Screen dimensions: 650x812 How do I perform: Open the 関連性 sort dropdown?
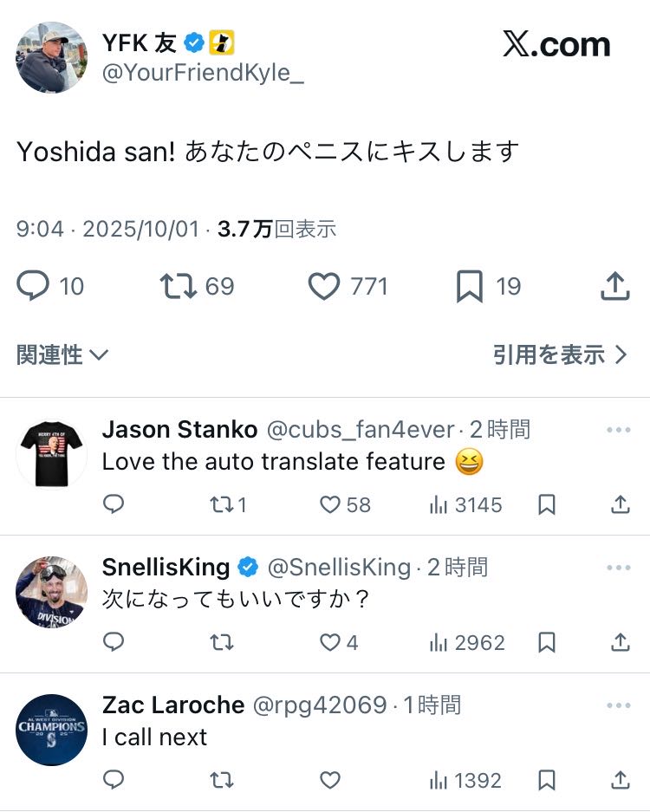coord(62,354)
